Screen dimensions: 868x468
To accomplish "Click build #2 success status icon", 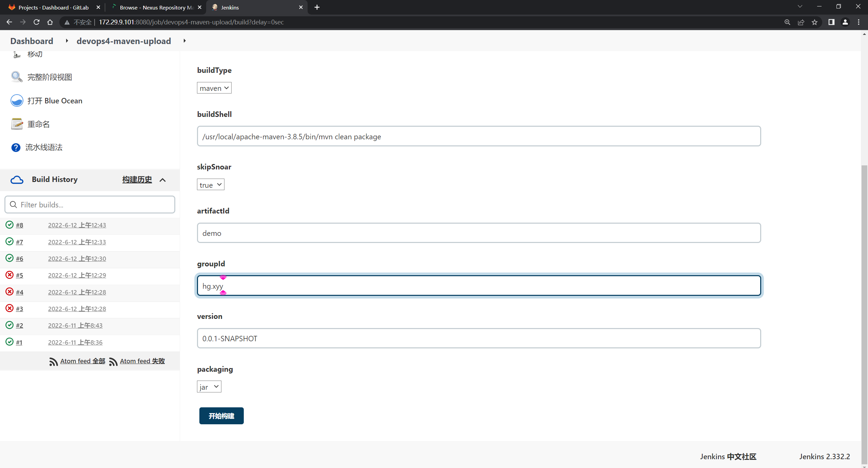I will [9, 325].
